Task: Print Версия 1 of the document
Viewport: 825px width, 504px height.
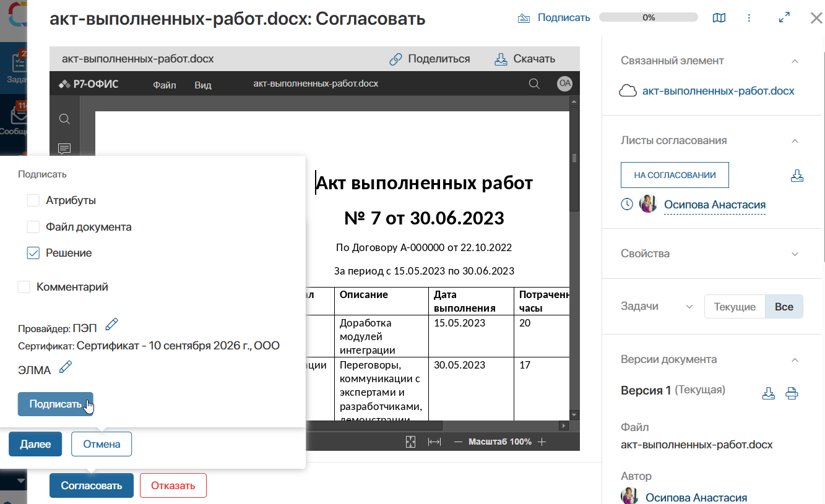Action: click(x=792, y=393)
